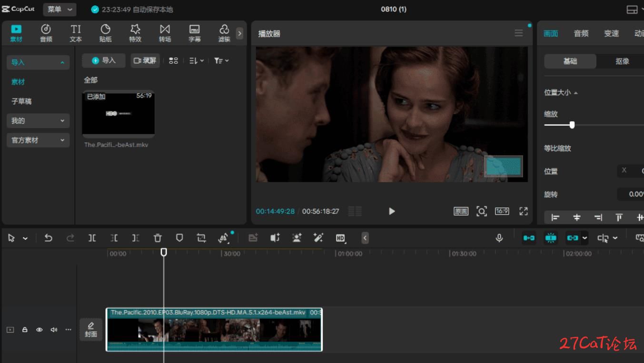Viewport: 644px width, 363px height.
Task: Expand the 官方素材 sidebar section
Action: coord(38,140)
